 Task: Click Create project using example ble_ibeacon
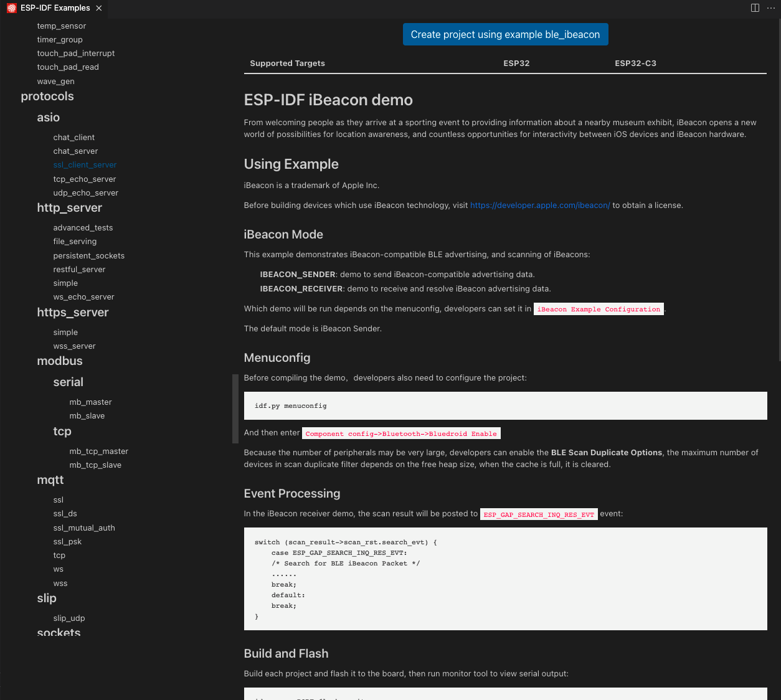505,34
